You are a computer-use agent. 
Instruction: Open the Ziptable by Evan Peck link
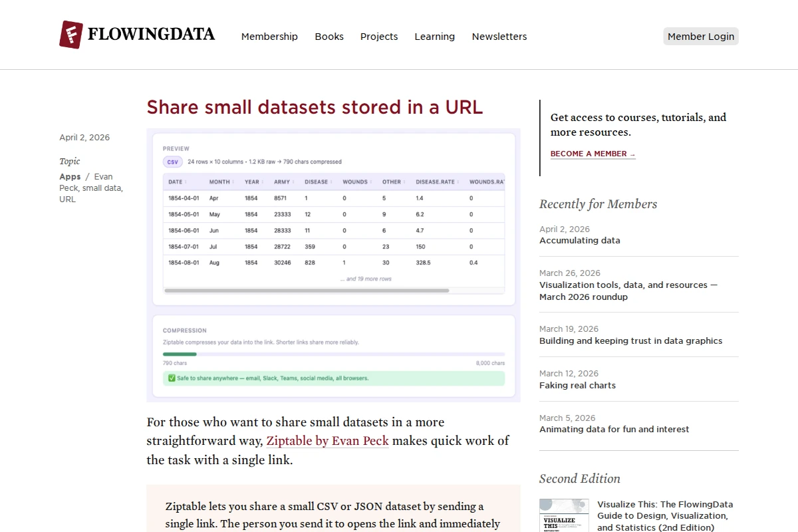point(327,440)
